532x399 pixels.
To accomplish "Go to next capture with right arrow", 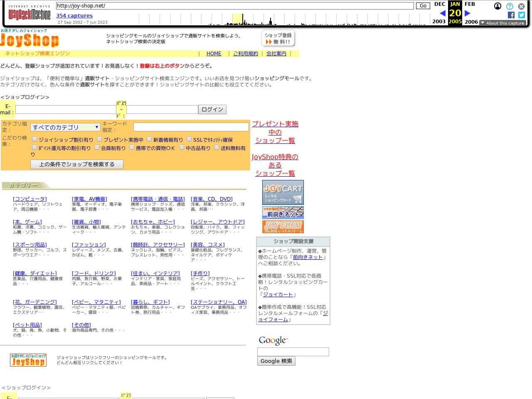I will [x=467, y=13].
